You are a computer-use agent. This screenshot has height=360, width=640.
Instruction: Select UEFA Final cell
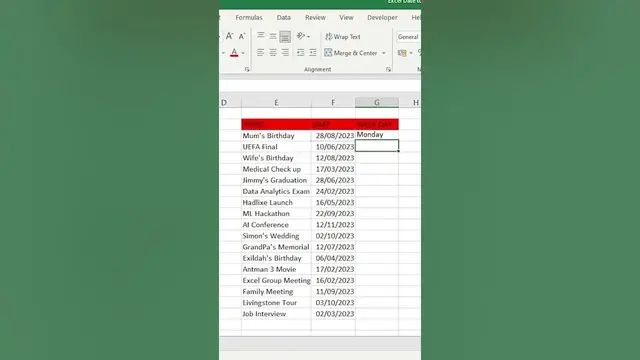276,147
